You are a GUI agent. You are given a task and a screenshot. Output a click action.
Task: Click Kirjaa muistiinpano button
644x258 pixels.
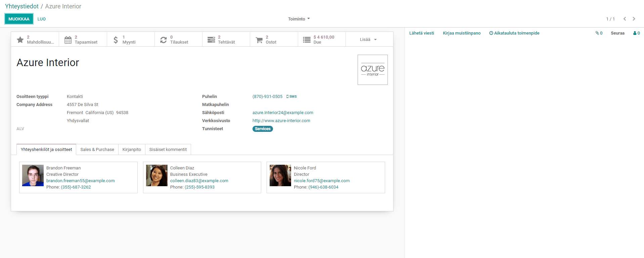pos(462,33)
